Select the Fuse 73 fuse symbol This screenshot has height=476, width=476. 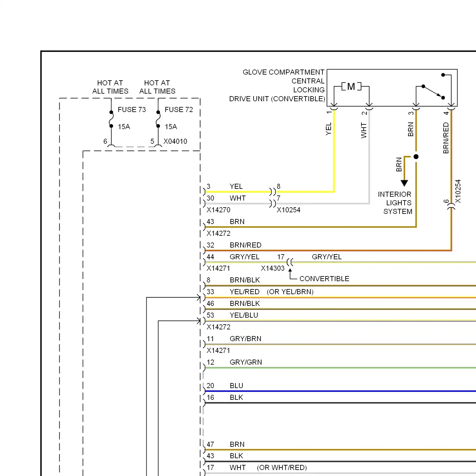pos(111,119)
